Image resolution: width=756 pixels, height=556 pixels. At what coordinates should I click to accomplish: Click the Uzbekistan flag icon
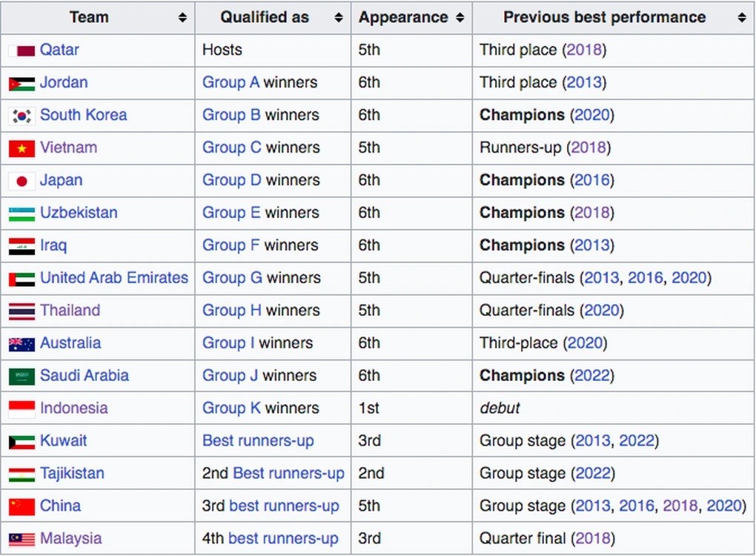21,214
